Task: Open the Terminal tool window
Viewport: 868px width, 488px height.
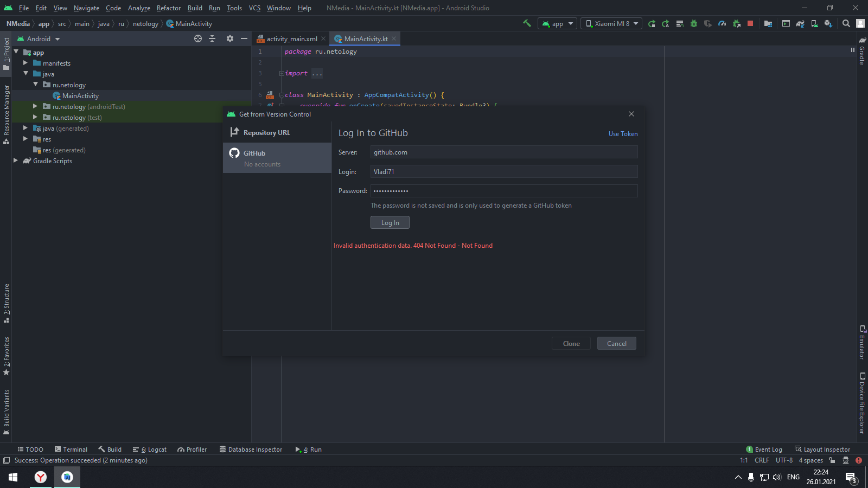Action: pyautogui.click(x=71, y=450)
